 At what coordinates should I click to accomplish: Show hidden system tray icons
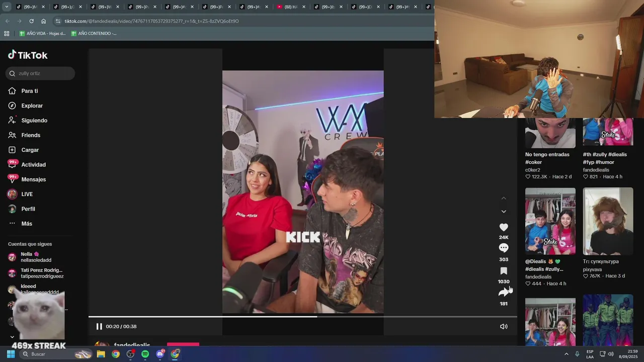[x=566, y=354]
